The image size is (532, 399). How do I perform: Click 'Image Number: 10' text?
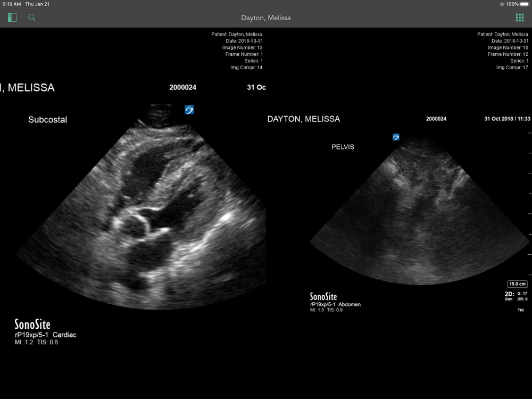508,47
